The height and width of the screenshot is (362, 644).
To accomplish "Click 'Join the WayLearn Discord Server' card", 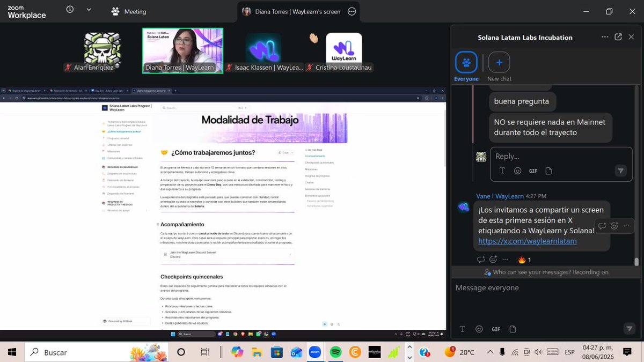I will pos(227,254).
